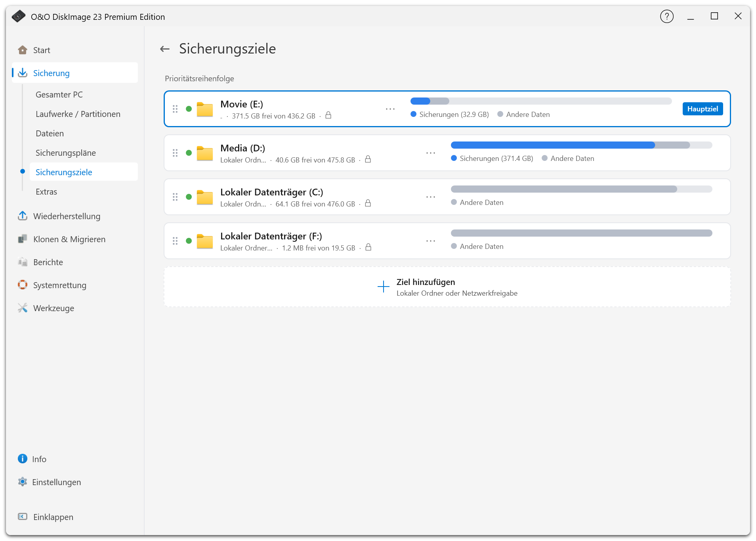Screen dimensions: 756x541
Task: Click the green status dot of Movie (E:)
Action: (x=189, y=109)
